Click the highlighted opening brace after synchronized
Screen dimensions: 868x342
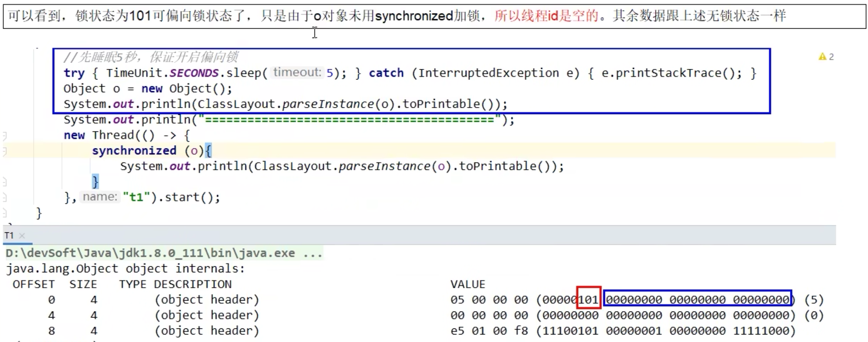(208, 151)
